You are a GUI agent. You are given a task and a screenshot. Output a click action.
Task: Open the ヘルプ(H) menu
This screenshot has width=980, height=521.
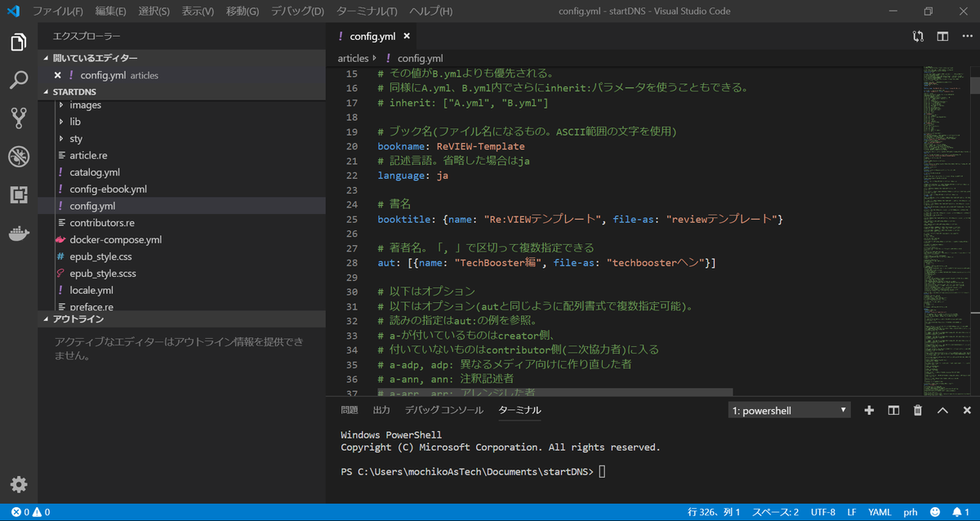(x=433, y=11)
